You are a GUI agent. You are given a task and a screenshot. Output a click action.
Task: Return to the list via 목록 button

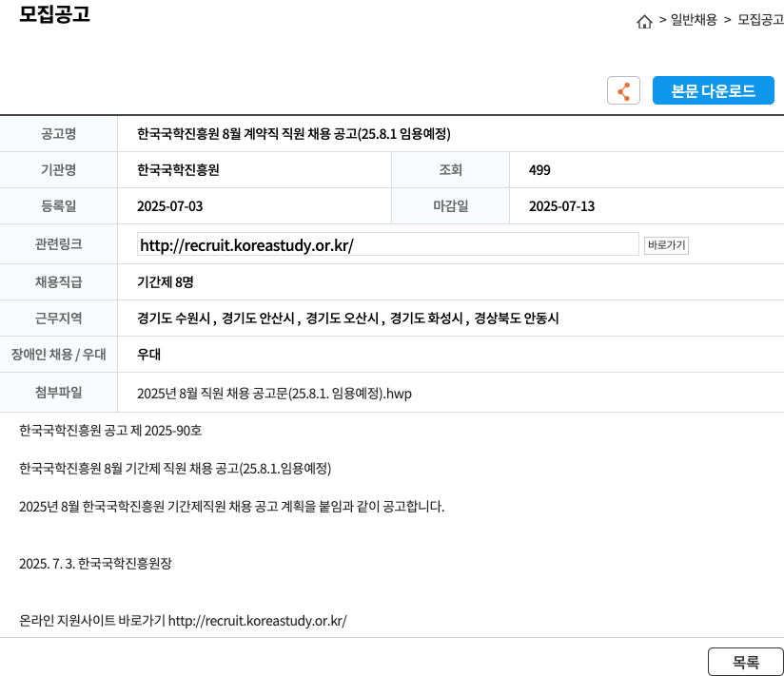(746, 662)
